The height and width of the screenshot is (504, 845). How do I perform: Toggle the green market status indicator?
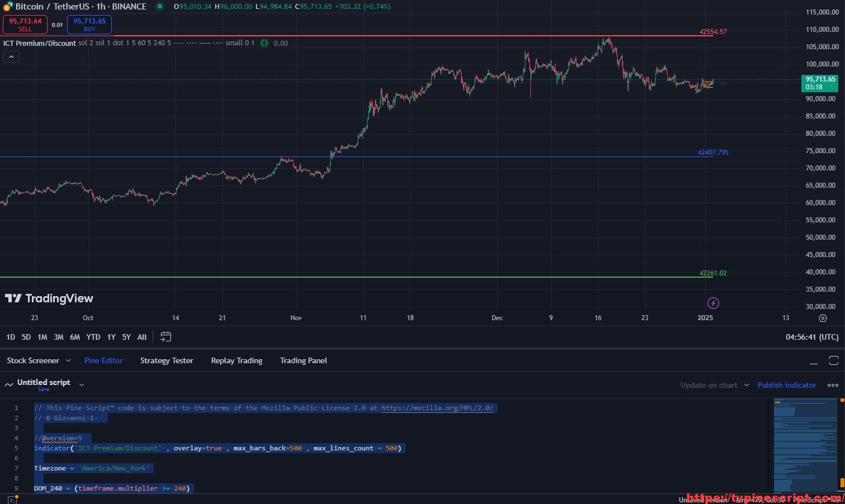pos(160,7)
